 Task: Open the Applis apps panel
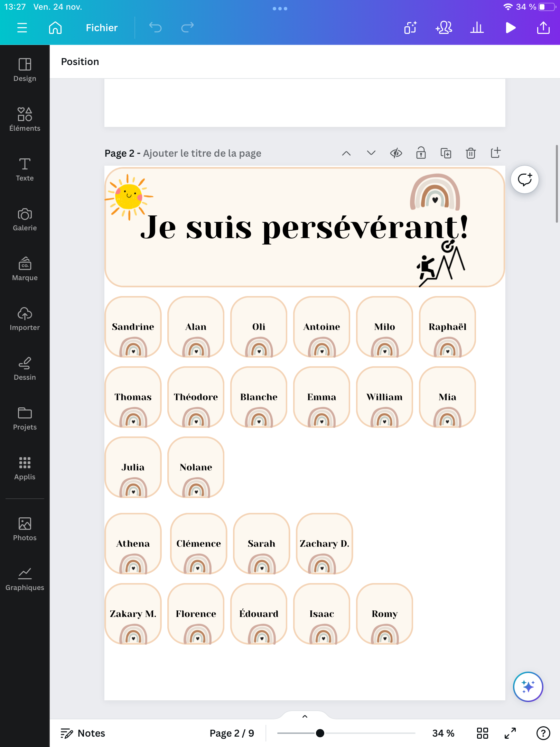(25, 468)
